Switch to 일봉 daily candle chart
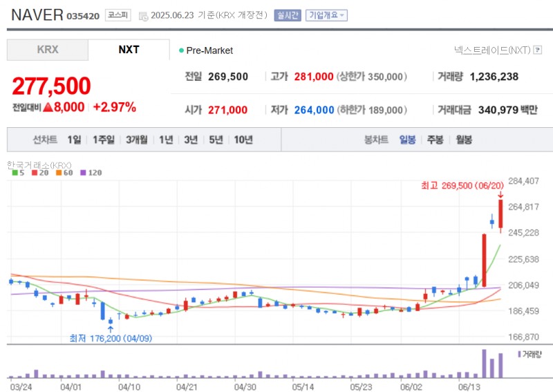The height and width of the screenshot is (392, 553). (x=407, y=140)
